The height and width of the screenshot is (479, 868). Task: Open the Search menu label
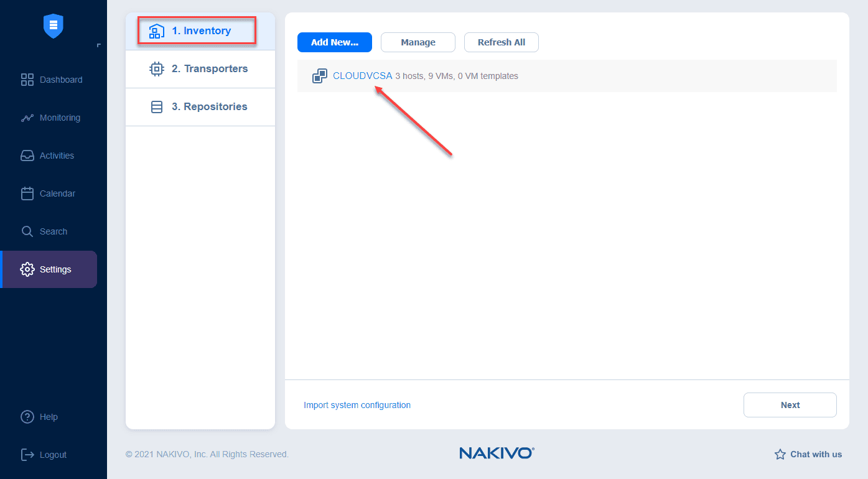(54, 231)
